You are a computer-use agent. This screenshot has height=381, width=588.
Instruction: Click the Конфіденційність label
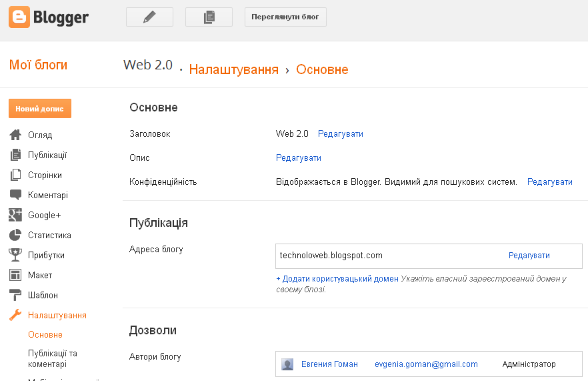click(163, 182)
